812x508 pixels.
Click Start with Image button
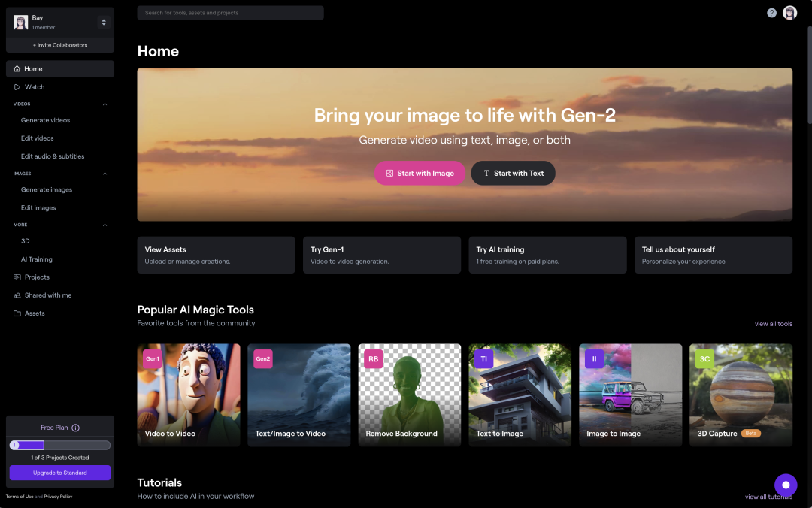[x=420, y=173]
